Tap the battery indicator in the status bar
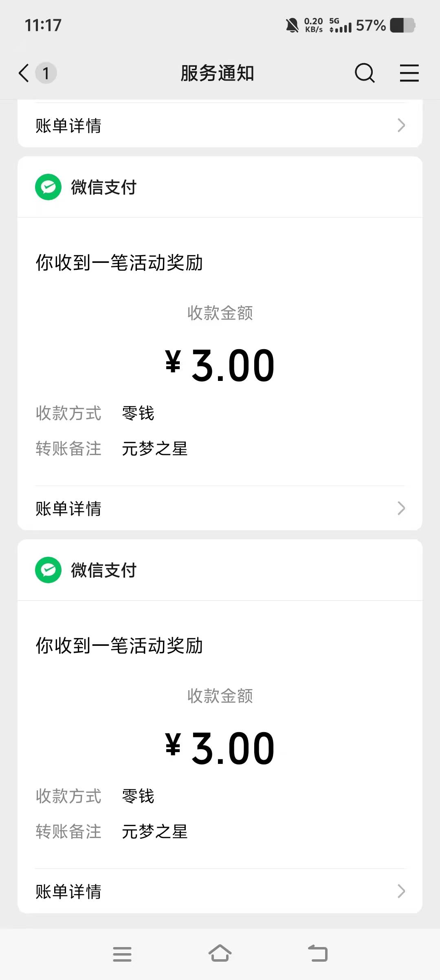Screen dimensions: 440x980 pos(402,25)
